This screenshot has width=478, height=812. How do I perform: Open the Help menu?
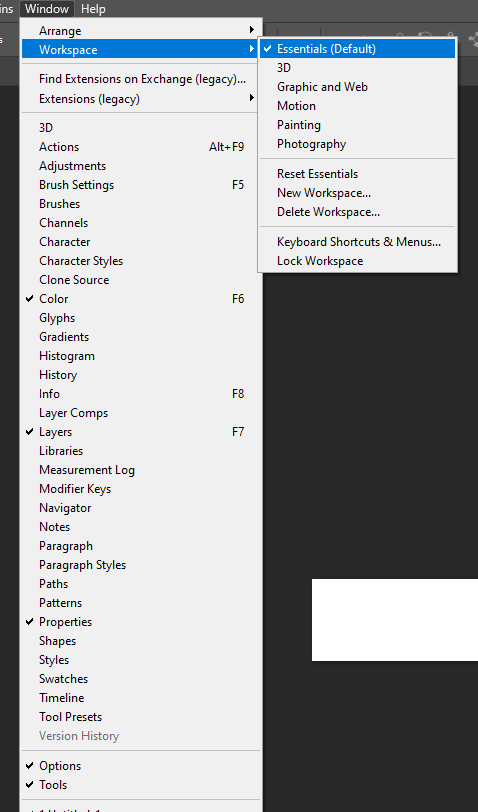coord(93,9)
